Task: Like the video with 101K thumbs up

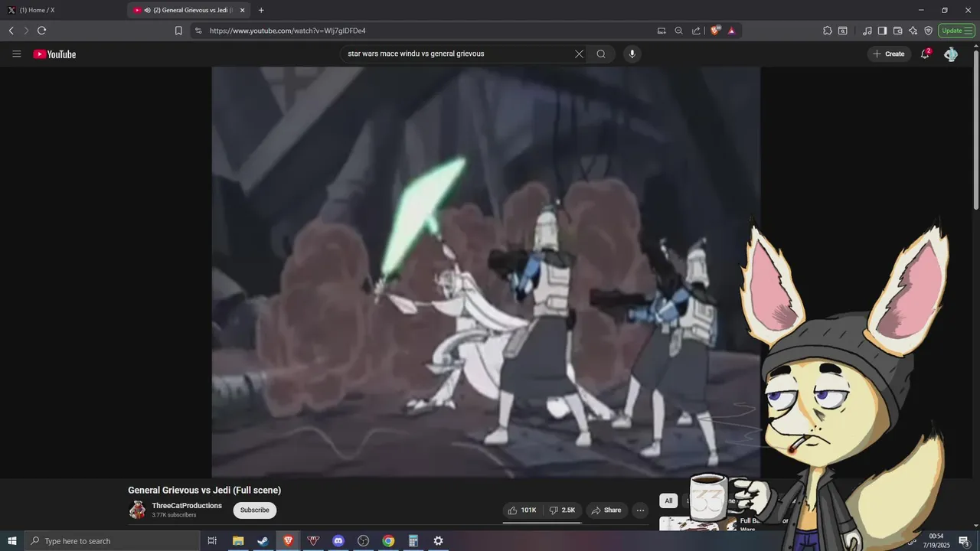Action: point(522,510)
